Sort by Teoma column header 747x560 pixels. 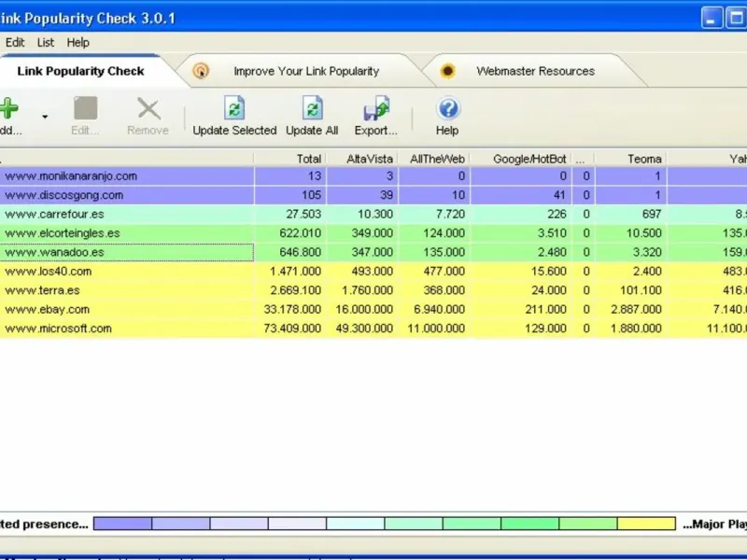(x=631, y=159)
